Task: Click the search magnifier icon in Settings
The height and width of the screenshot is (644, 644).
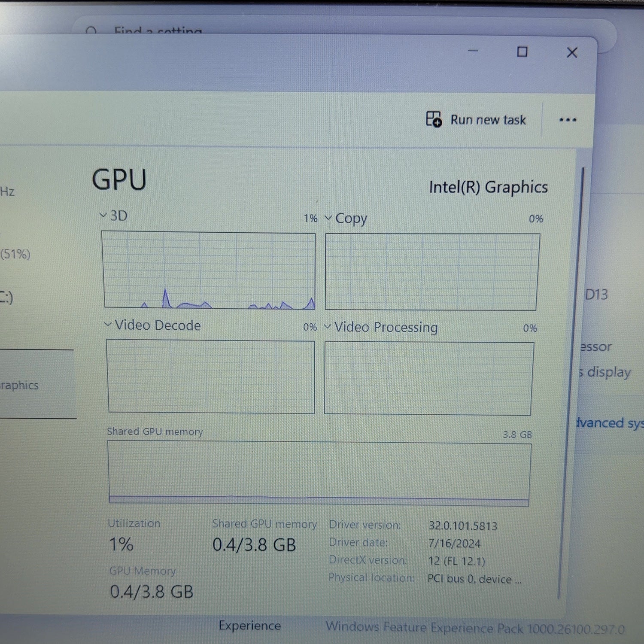Action: [91, 31]
